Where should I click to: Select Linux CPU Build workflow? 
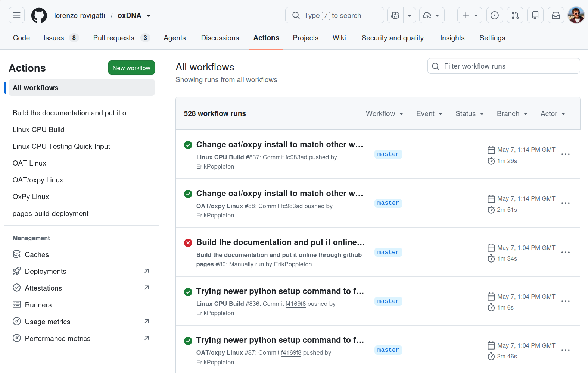point(82,129)
